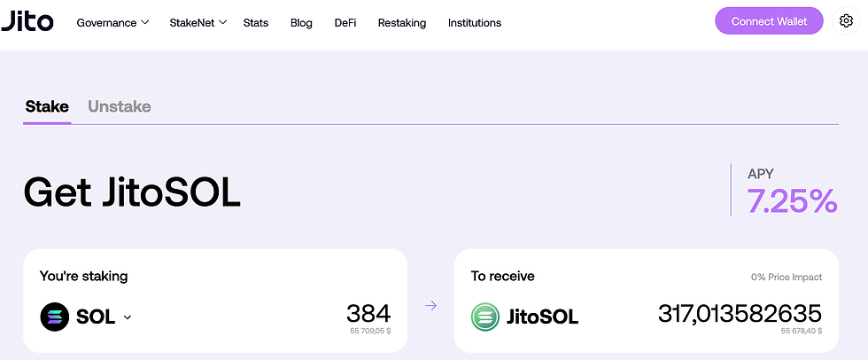
Task: Click the SOL token icon
Action: click(x=54, y=317)
